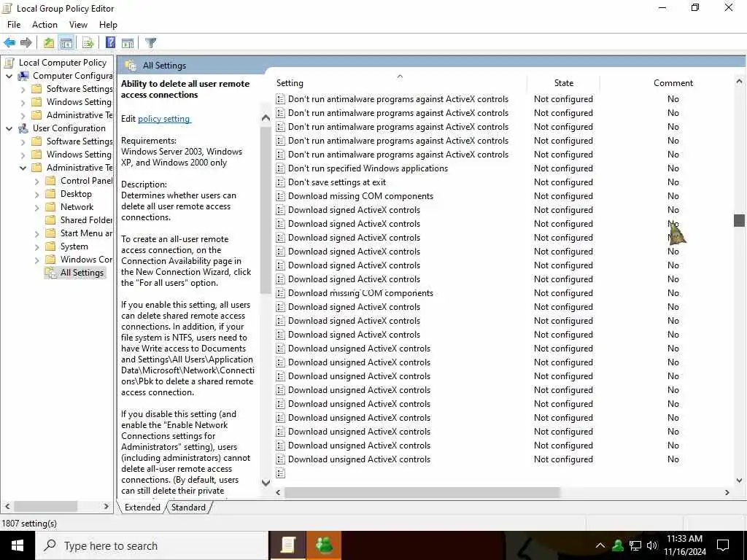Click policy icon beside Don't save settings at exit
747x560 pixels.
[x=281, y=182]
